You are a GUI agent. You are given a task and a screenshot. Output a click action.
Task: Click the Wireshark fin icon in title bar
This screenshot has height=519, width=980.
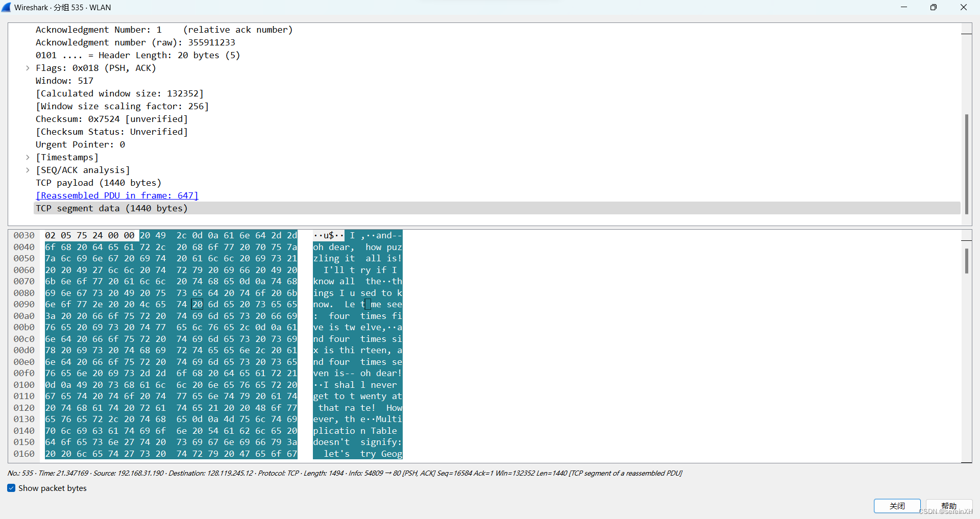(6, 7)
